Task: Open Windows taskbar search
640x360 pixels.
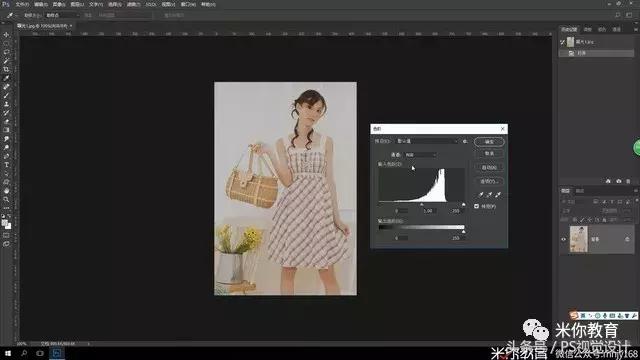Action: click(x=24, y=353)
